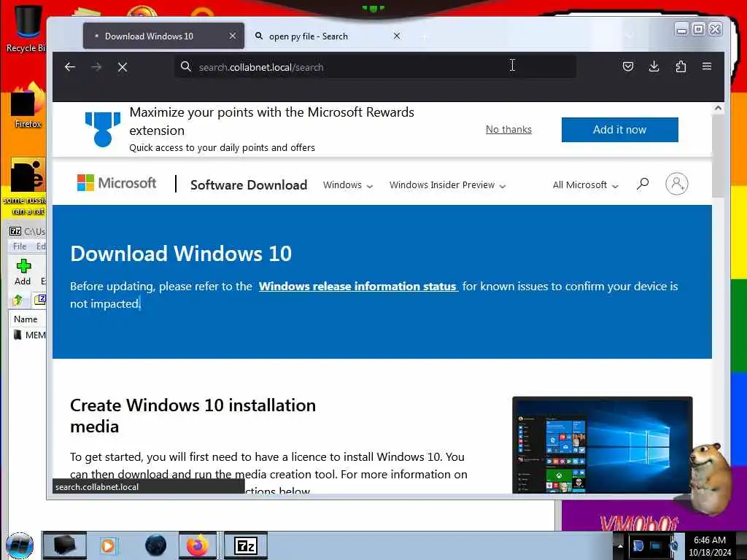Image resolution: width=747 pixels, height=560 pixels.
Task: Click the Add button in 7-Zip window
Action: coord(23,272)
